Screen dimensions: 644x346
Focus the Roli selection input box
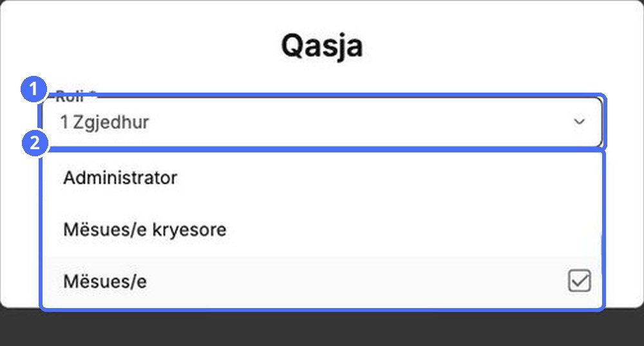[323, 122]
